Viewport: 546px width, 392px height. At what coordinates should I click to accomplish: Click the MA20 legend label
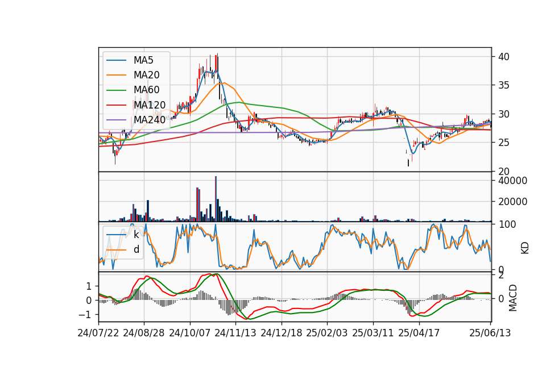146,75
